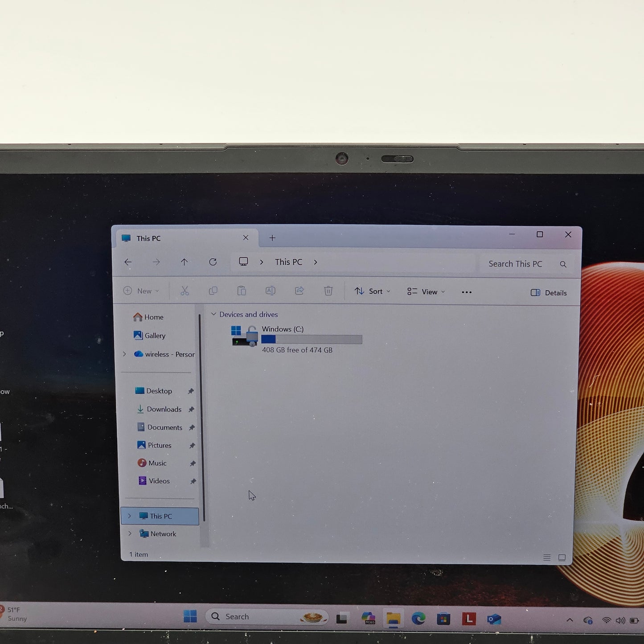Open the Sort dropdown menu
Screen dimensions: 644x644
[373, 291]
